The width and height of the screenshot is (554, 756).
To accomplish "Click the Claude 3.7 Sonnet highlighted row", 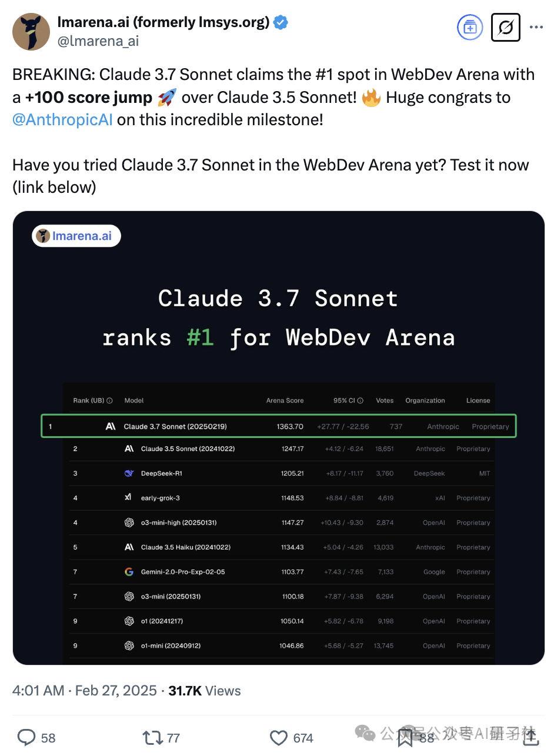I will (279, 426).
